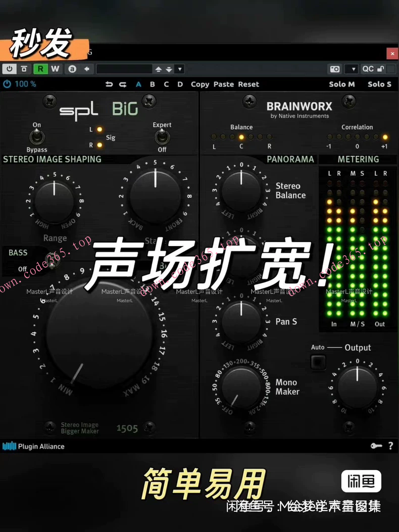Select settings slot C
Viewport: 399px width, 532px height.
166,84
